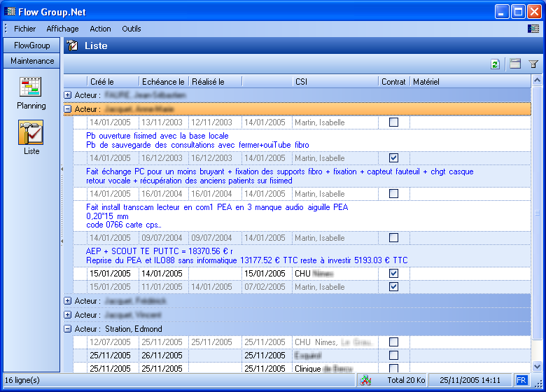
Task: Click the network icon in status bar
Action: 366,380
